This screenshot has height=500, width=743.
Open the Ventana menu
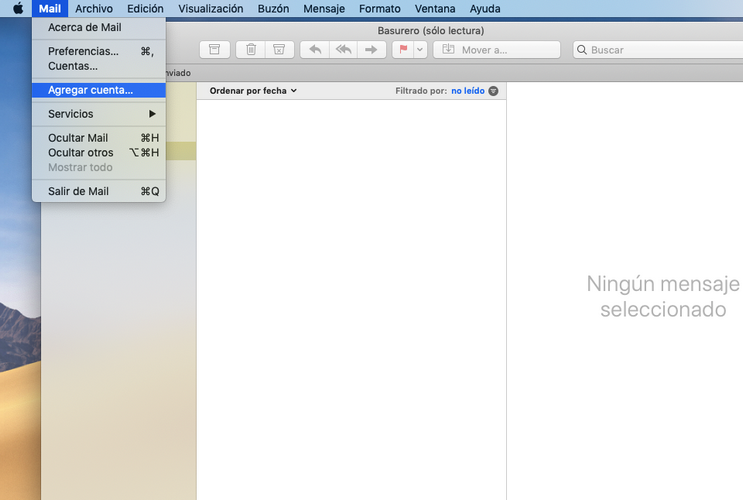click(435, 9)
